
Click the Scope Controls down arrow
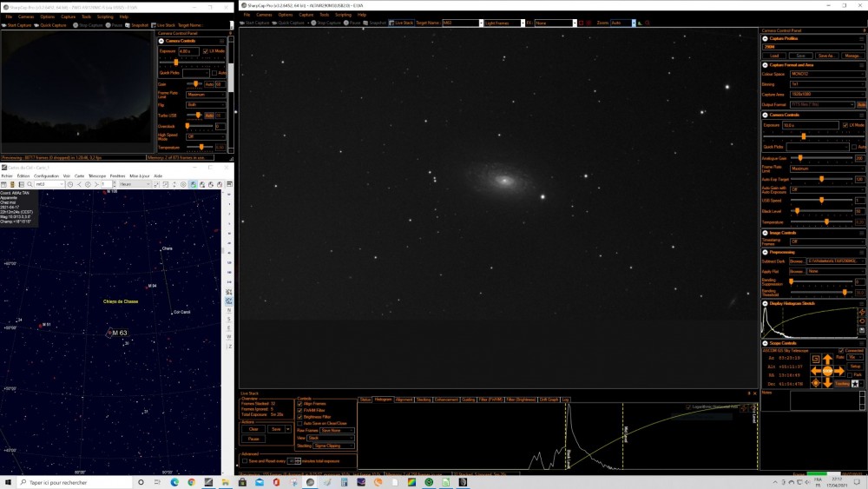click(x=827, y=382)
